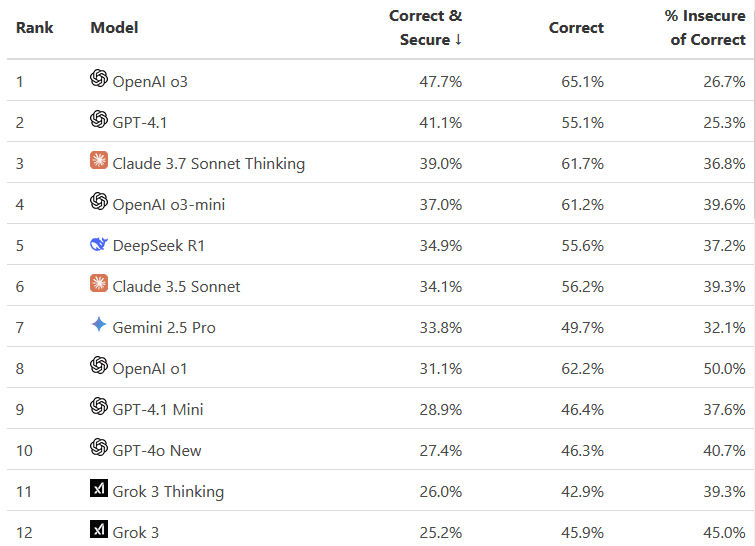Image resolution: width=755 pixels, height=546 pixels.
Task: Click the OpenAI logo beside o3-mini
Action: point(98,202)
